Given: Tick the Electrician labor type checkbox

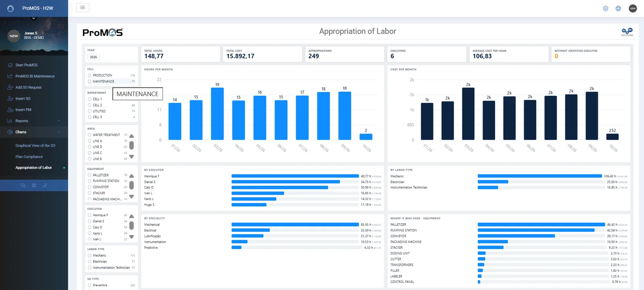Looking at the screenshot, I should point(89,262).
